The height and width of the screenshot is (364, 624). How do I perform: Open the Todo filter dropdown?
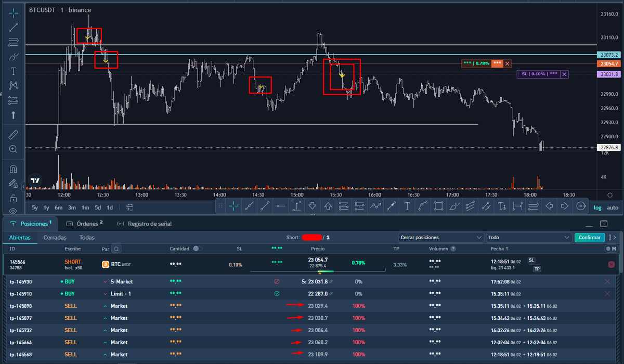[529, 237]
